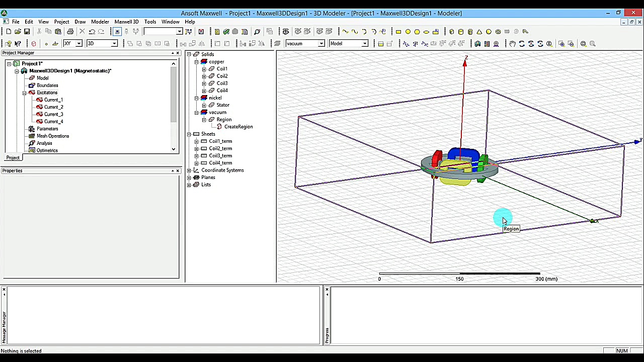Draw a rectangle in the modeler
Screen dimensions: 644x362
(398, 31)
